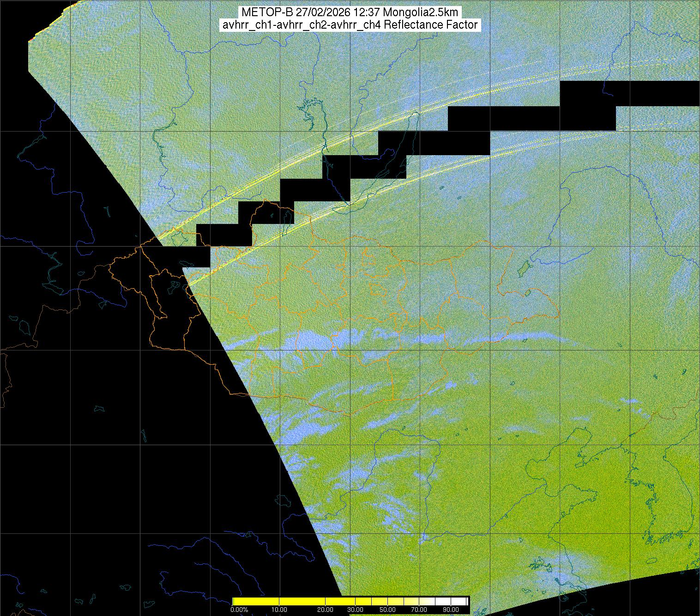Click the 'avhrr_ch1-avhrr_ch2-avhrr_ch4 Reflectance Factor' subtitle
This screenshot has height=616, width=700.
tap(350, 25)
